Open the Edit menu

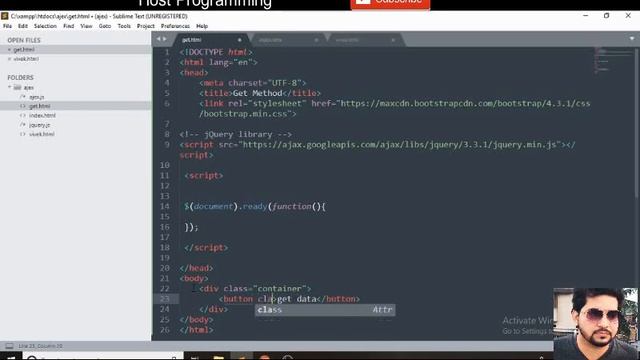pyautogui.click(x=23, y=26)
